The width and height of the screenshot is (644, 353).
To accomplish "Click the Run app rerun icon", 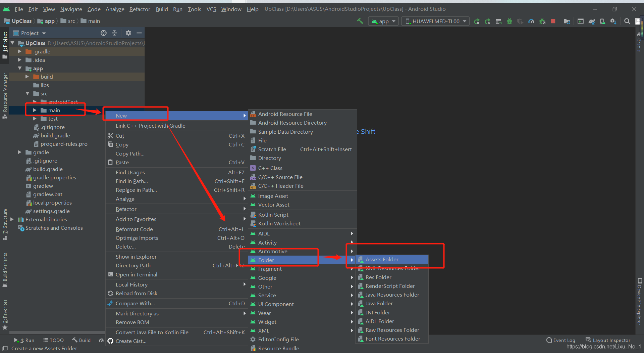I will tap(477, 21).
